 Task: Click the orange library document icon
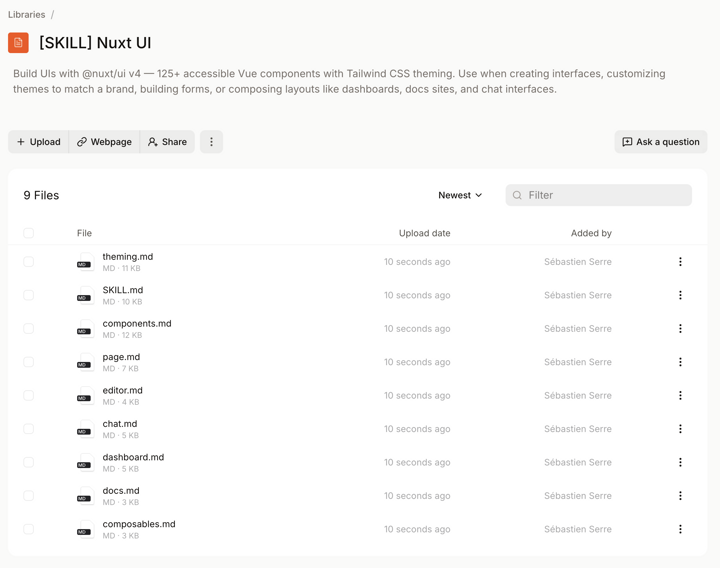[18, 43]
